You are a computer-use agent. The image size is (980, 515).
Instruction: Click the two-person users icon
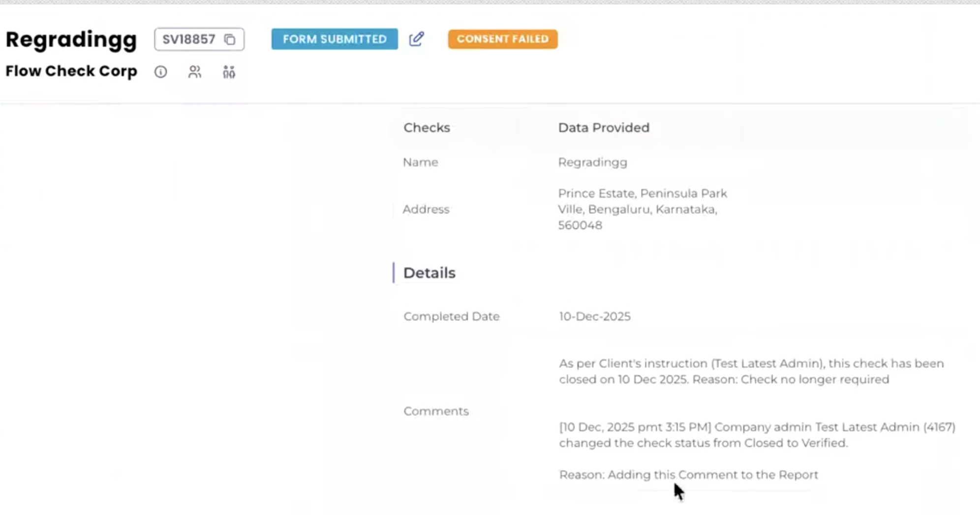click(195, 72)
